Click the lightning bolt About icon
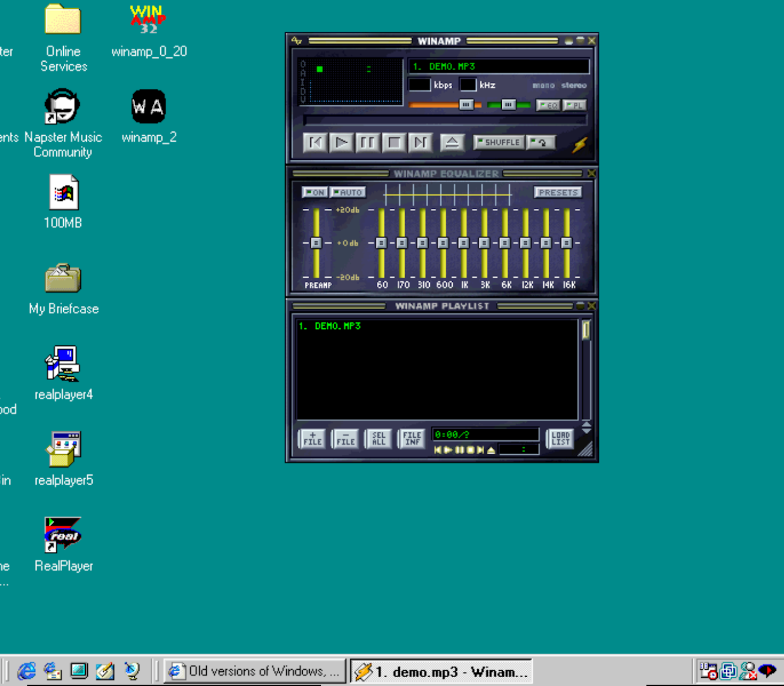The image size is (784, 686). click(x=580, y=145)
